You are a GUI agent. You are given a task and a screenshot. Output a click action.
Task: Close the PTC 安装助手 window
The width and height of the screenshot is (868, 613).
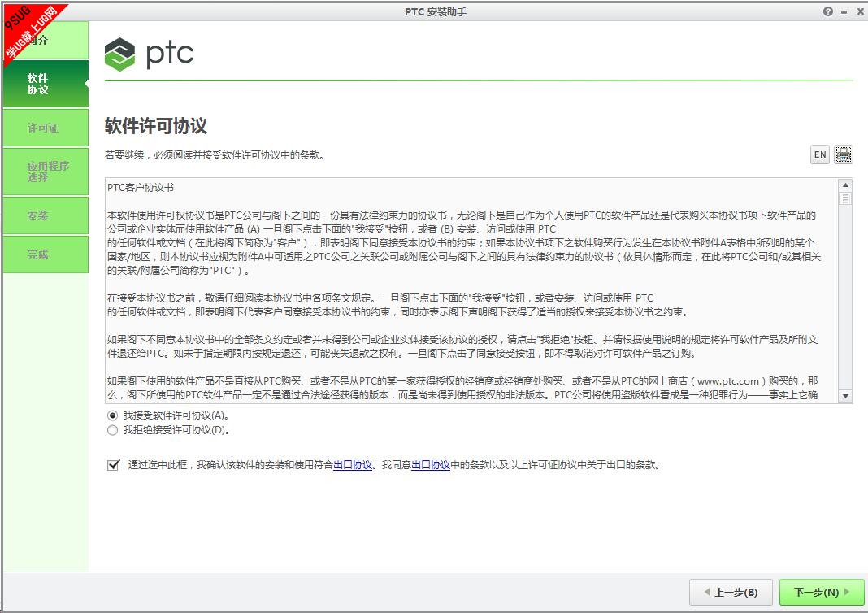click(860, 11)
